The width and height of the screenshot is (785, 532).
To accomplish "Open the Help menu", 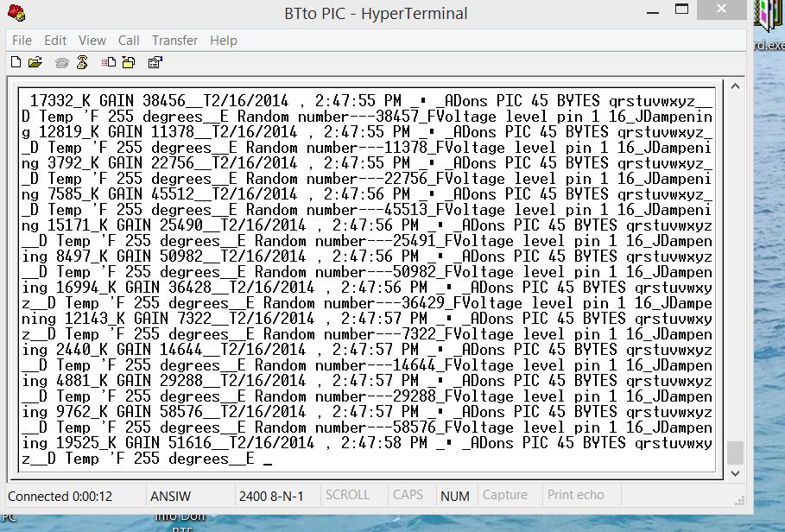I will [x=223, y=41].
